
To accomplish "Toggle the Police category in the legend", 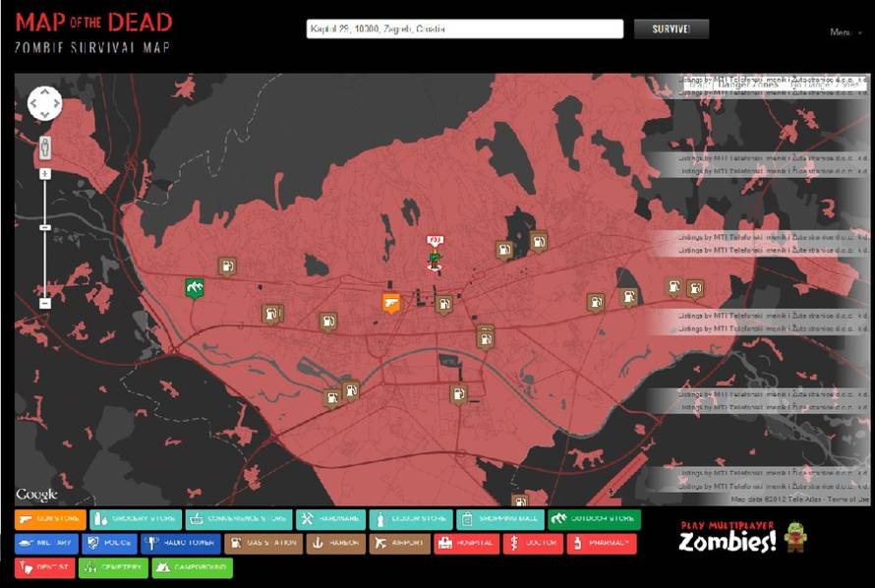I will click(x=111, y=543).
